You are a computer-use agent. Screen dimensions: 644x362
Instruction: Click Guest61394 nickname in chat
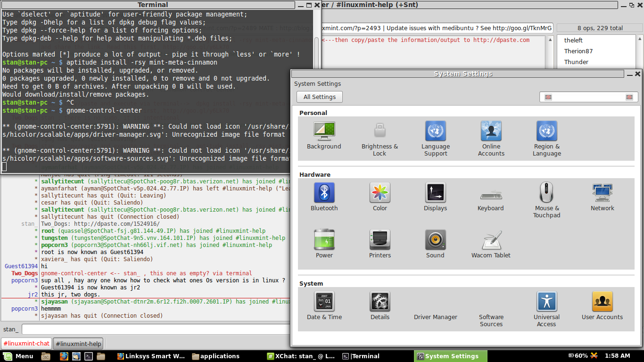[x=21, y=266]
